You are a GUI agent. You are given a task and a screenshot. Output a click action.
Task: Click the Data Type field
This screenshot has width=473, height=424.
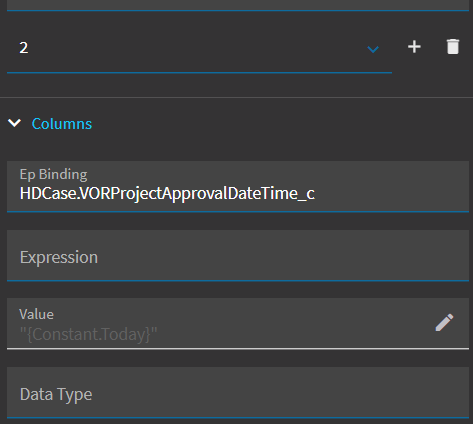[x=238, y=393]
